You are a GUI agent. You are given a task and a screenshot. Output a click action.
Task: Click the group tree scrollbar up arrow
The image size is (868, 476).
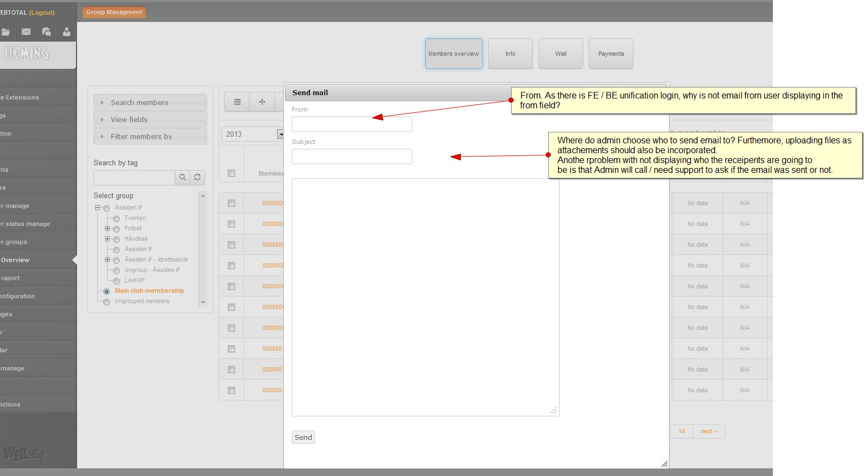203,196
